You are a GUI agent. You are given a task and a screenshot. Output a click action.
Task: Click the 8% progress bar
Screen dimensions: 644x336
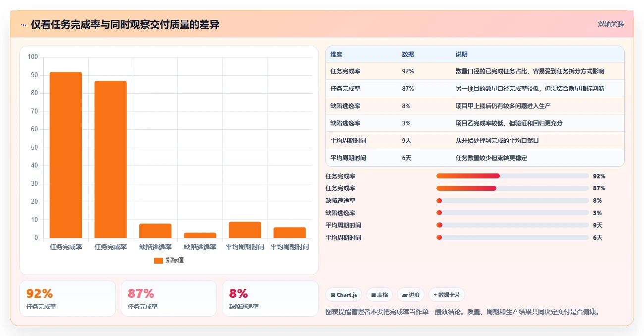tap(512, 201)
